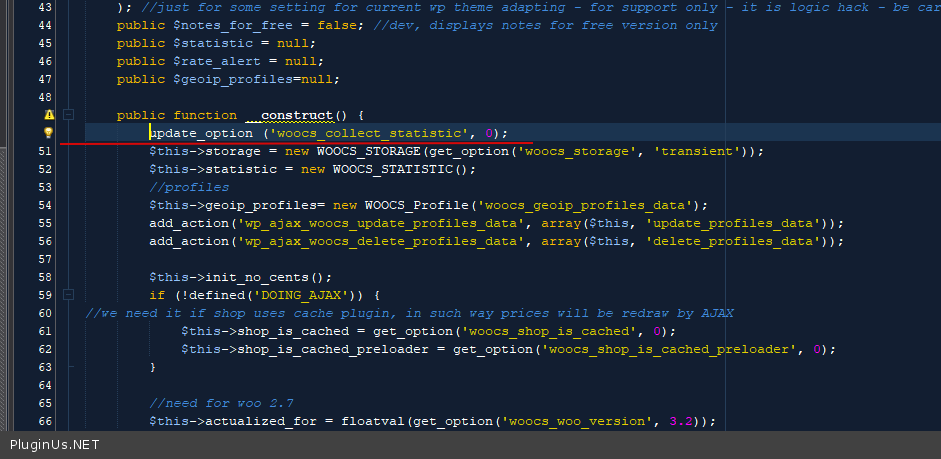This screenshot has width=941, height=459.
Task: Click line number 66 in gutter
Action: [x=44, y=421]
